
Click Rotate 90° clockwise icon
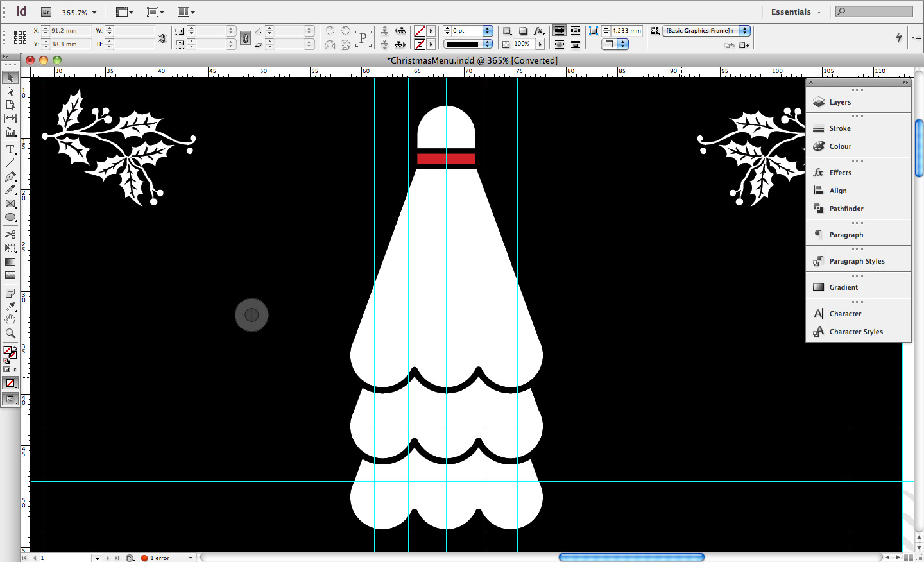coord(330,31)
